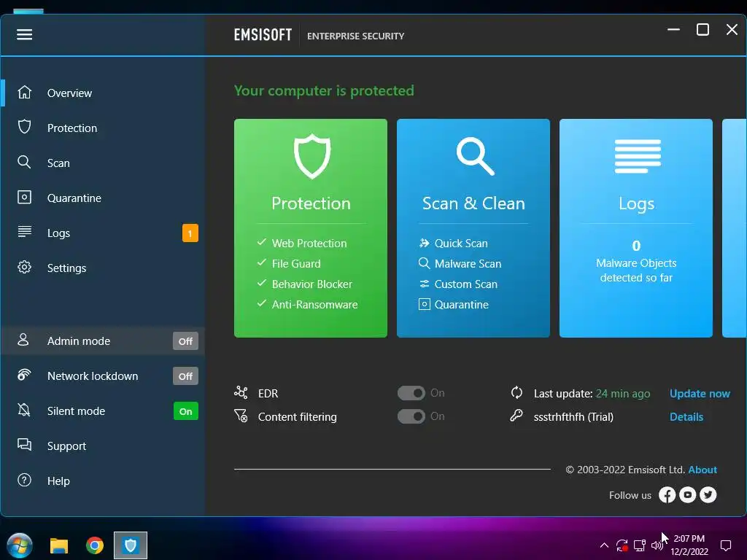747x560 pixels.
Task: Open Emsisoft Twitter page icon
Action: pyautogui.click(x=708, y=495)
